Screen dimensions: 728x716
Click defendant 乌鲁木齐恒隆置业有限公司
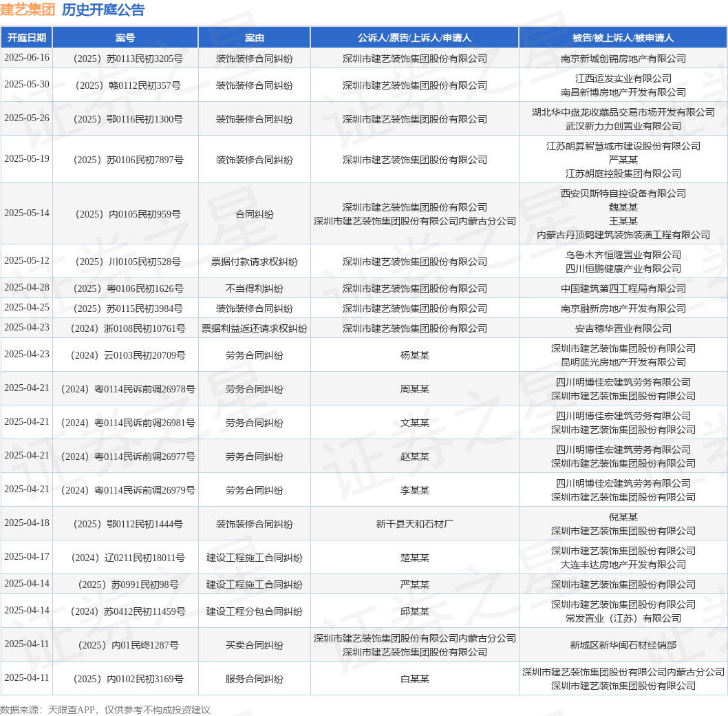(623, 255)
